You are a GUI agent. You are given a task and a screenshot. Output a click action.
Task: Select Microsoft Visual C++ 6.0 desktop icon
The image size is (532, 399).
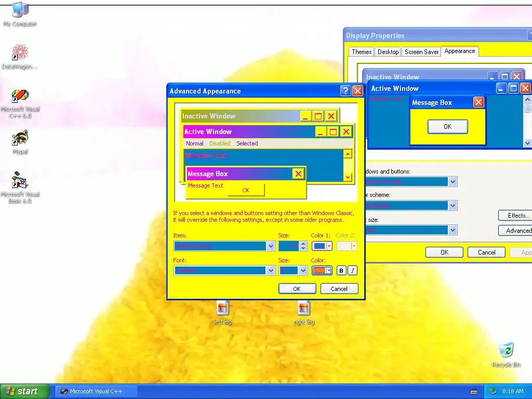click(x=20, y=104)
